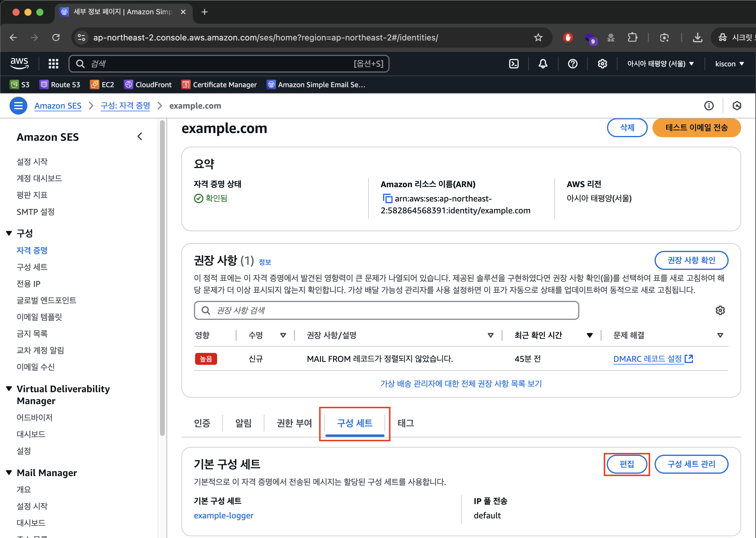
Task: Click the 테스트 이메일 전송 button
Action: (x=696, y=128)
